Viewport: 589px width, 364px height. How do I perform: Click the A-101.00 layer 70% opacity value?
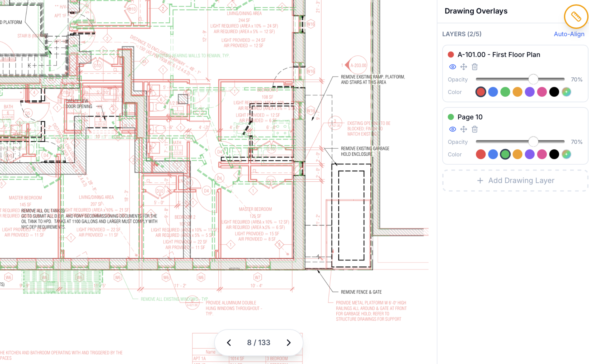576,80
